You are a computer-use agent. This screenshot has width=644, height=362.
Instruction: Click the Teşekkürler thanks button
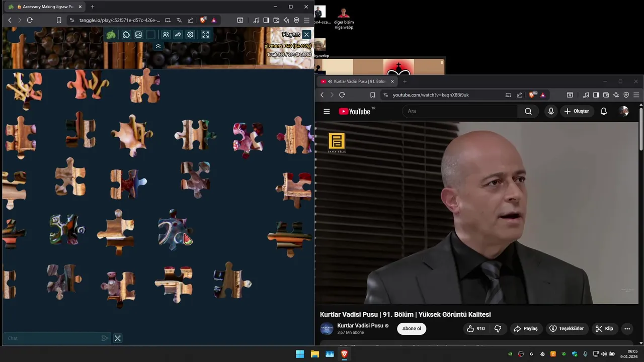[x=567, y=329]
